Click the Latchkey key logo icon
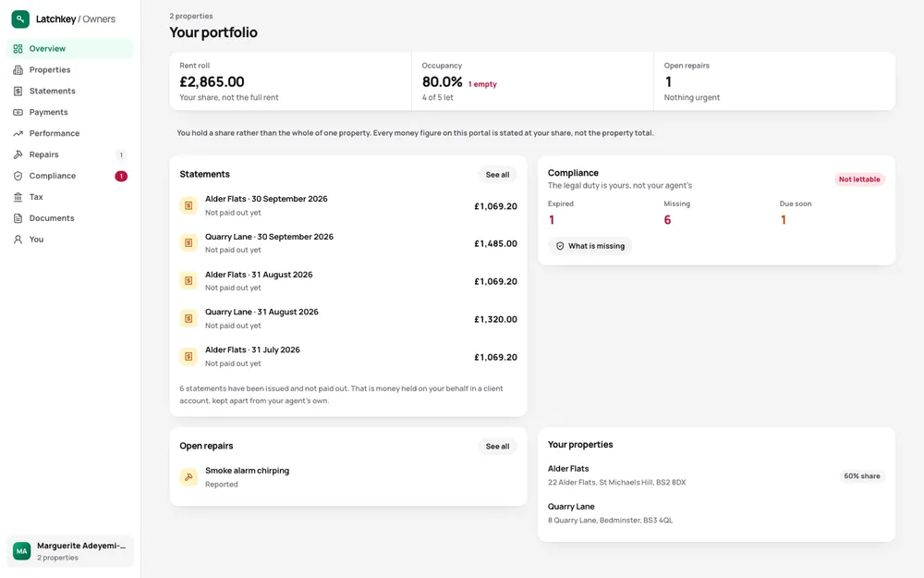Screen dimensions: 924x578 20,18
